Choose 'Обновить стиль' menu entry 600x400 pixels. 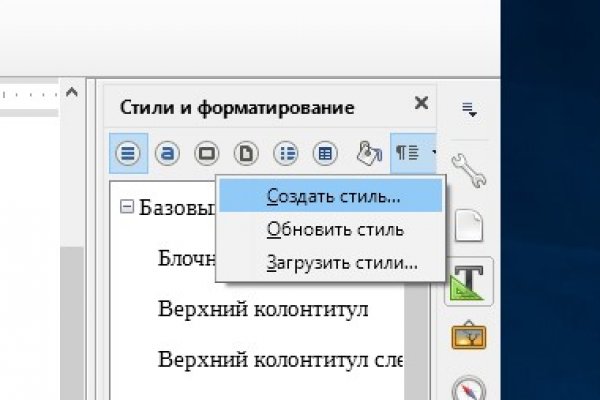[331, 230]
